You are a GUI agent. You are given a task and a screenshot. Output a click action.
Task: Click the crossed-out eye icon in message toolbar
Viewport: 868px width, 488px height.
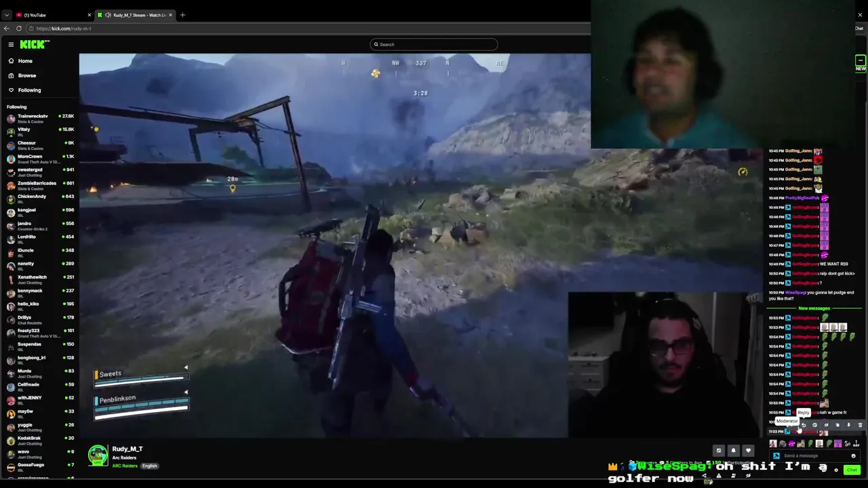[x=826, y=425]
